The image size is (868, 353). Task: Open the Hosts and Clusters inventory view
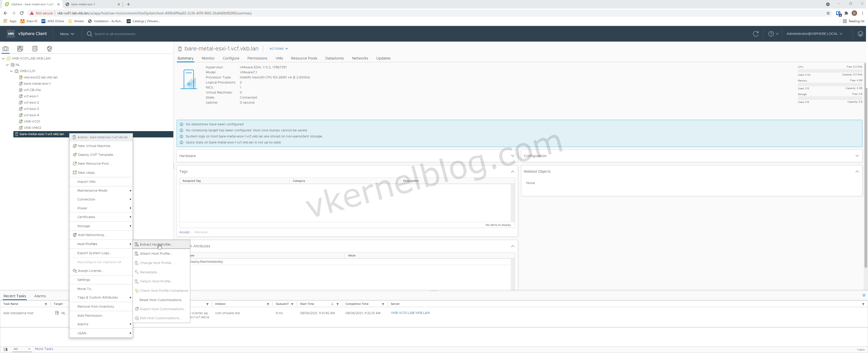click(6, 48)
